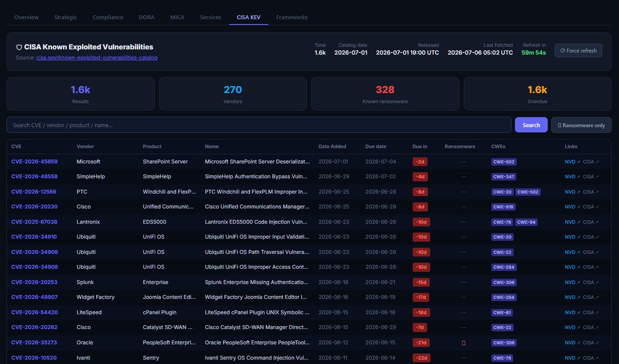Click the CWE-502 tag in SharePoint row
619x364 pixels.
coord(504,162)
